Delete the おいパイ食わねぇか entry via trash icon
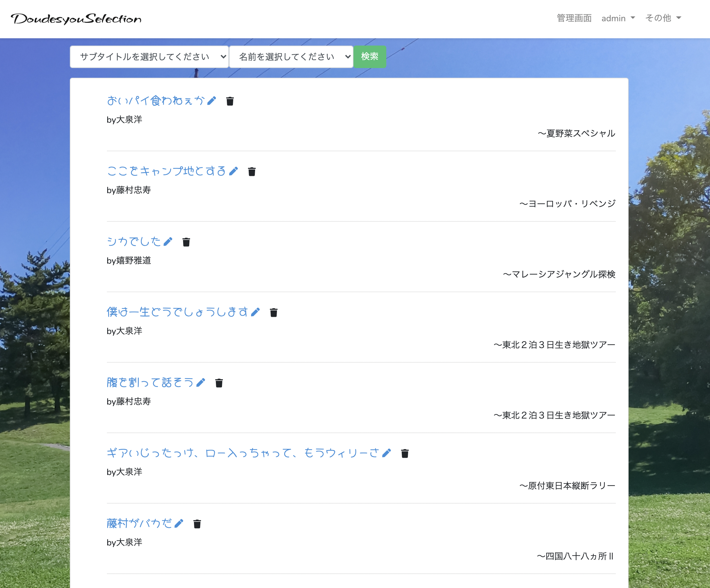Screen dimensions: 710x588 click(230, 101)
